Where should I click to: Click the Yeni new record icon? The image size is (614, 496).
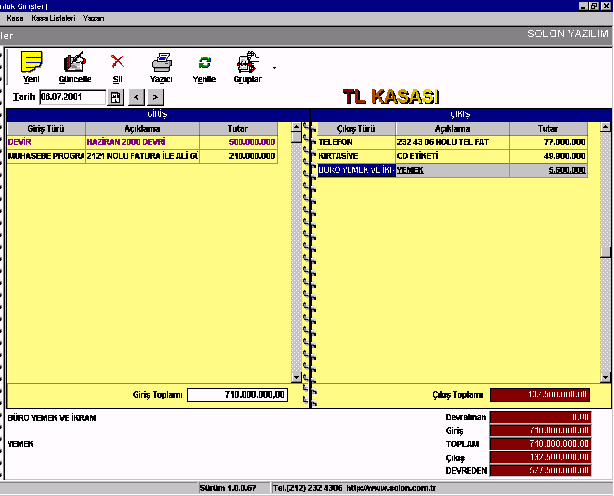31,62
